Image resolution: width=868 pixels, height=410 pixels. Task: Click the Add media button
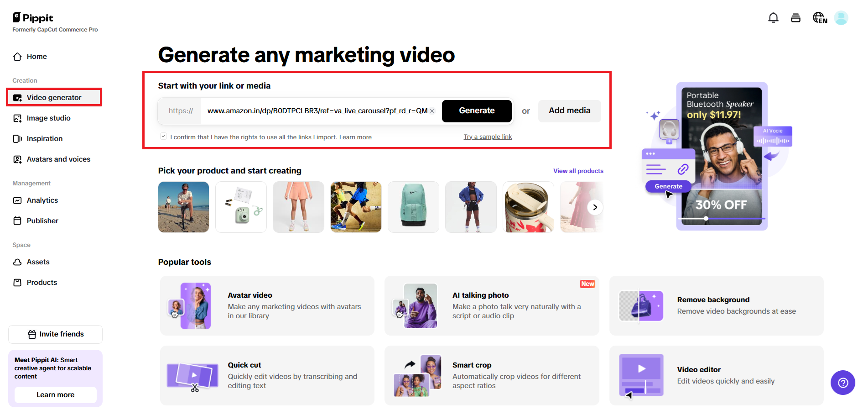click(569, 110)
